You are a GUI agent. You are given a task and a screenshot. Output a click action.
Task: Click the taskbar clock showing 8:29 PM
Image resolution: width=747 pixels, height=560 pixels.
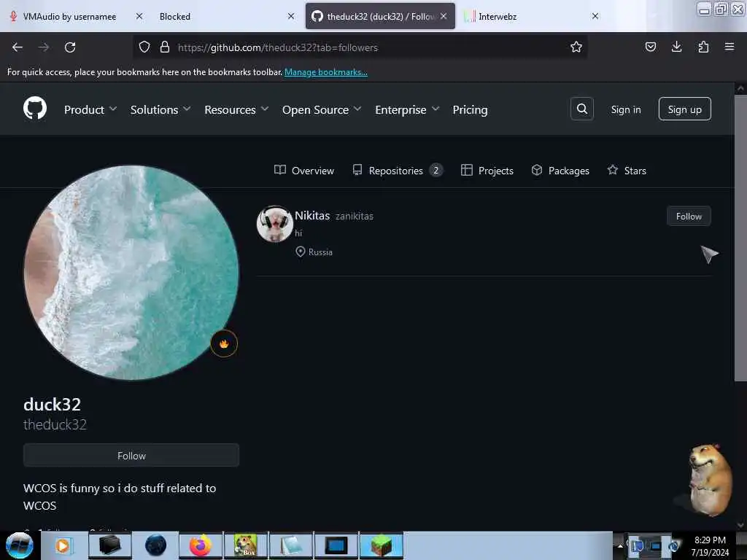710,545
